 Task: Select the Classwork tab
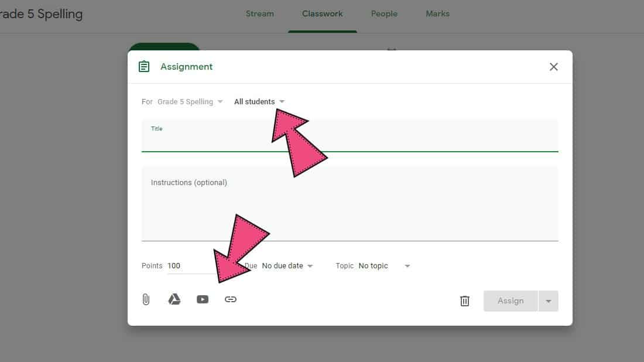[x=323, y=14]
